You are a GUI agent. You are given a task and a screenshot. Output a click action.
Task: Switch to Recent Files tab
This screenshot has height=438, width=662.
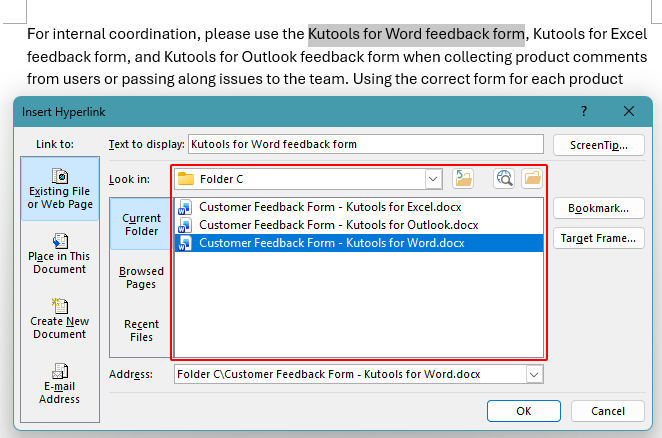[141, 330]
